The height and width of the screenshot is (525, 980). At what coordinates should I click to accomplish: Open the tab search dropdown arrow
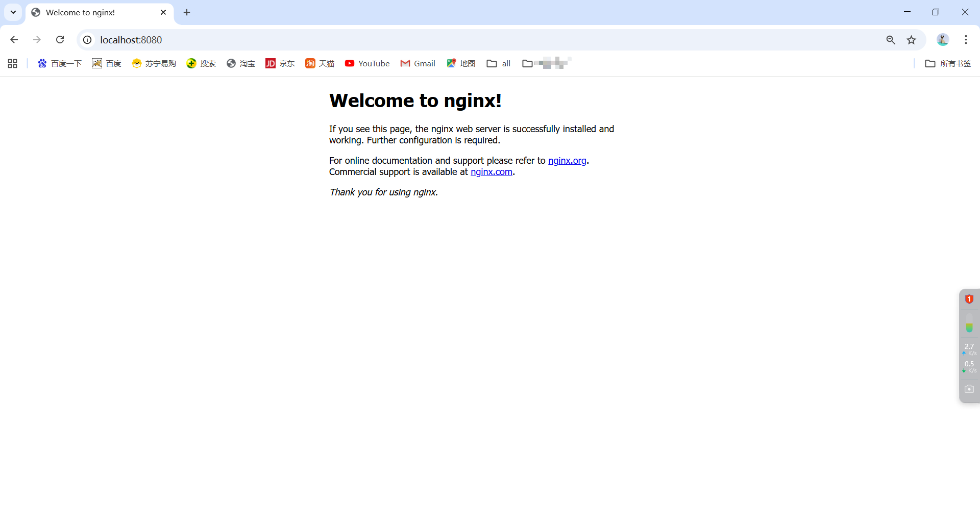(x=13, y=12)
